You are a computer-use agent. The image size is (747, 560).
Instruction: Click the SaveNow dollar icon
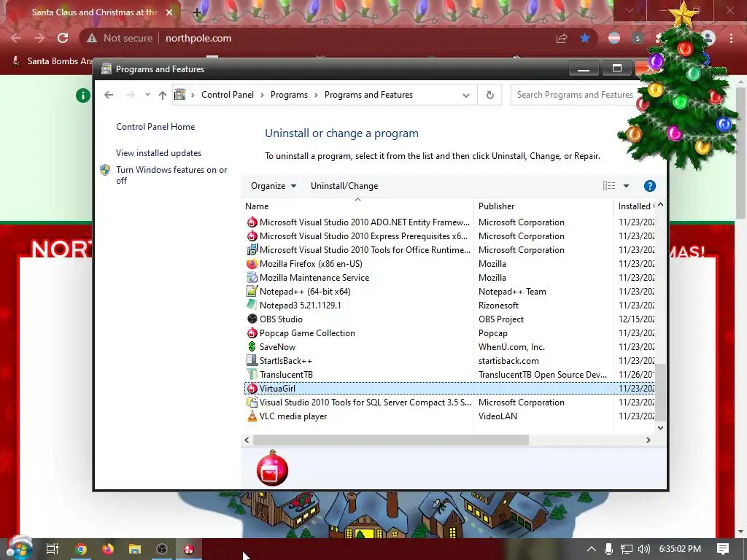point(252,346)
